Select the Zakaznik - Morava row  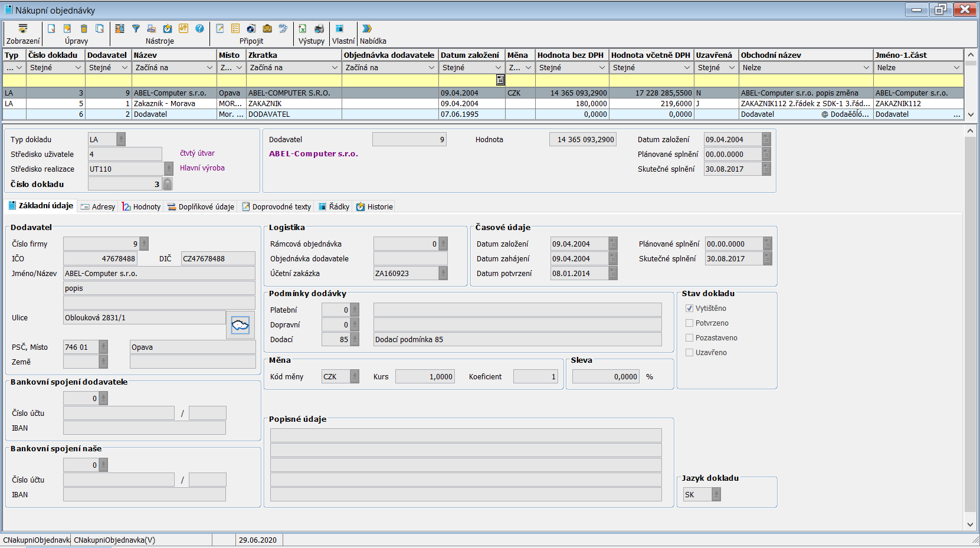165,104
